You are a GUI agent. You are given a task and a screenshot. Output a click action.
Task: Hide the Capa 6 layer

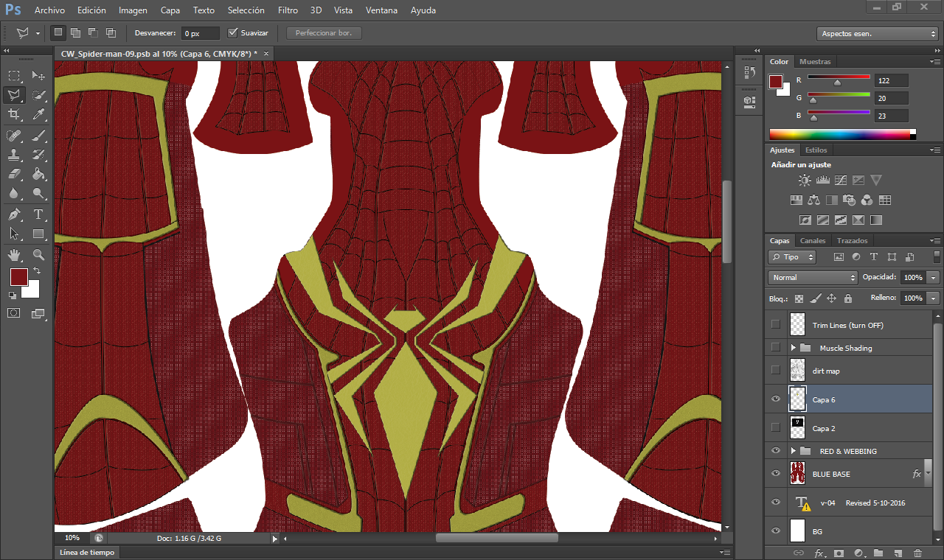[x=775, y=399]
